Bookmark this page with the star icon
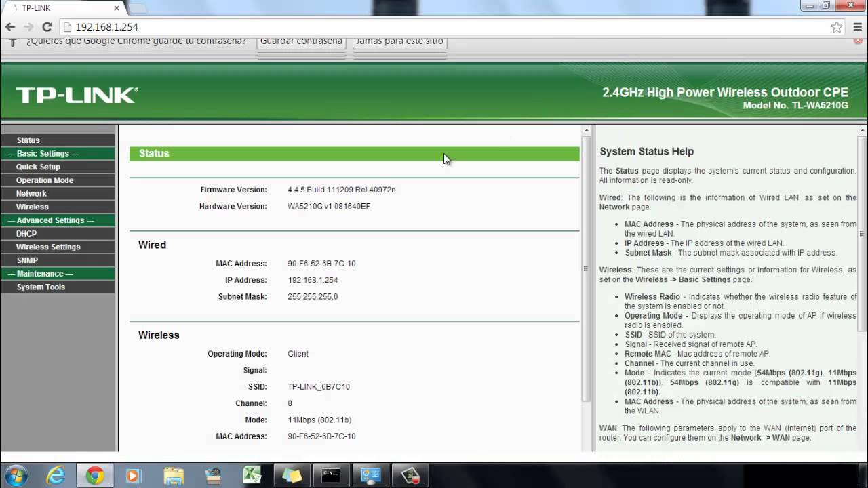This screenshot has height=488, width=868. 837,27
